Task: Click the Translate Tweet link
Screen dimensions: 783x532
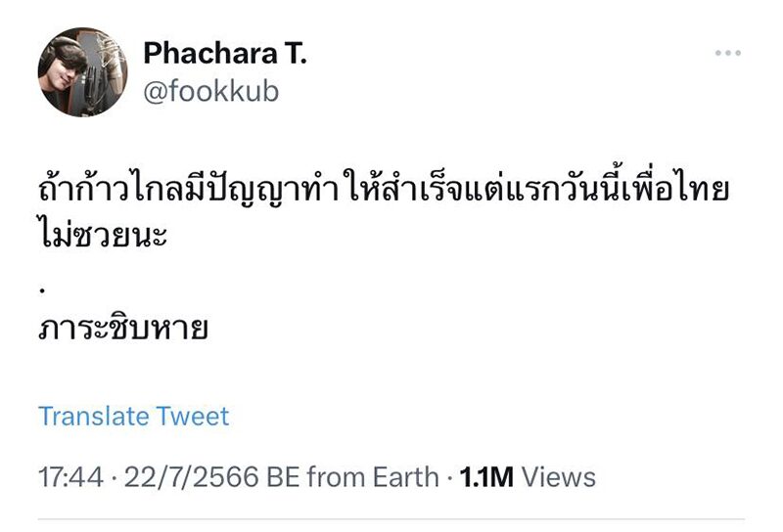Action: pyautogui.click(x=133, y=416)
